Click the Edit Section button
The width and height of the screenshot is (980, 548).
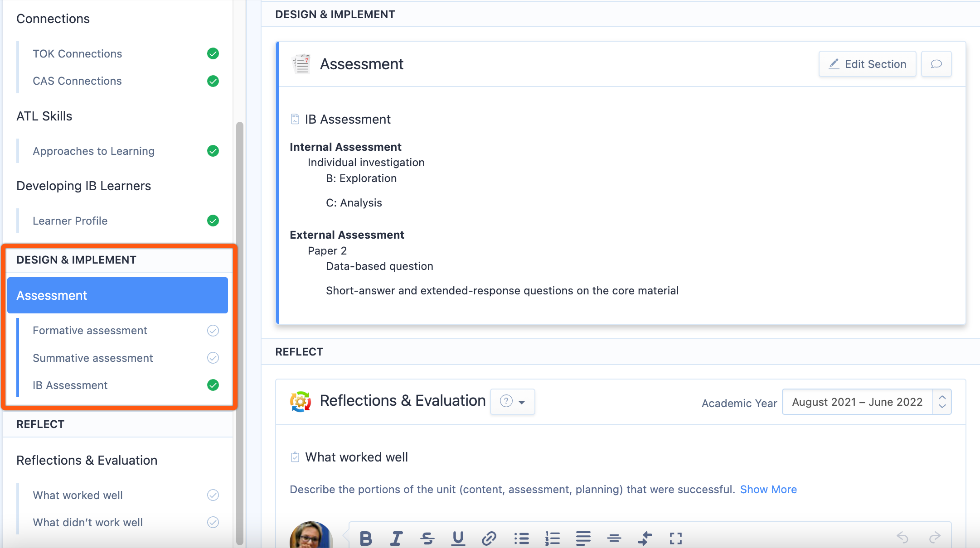click(867, 64)
